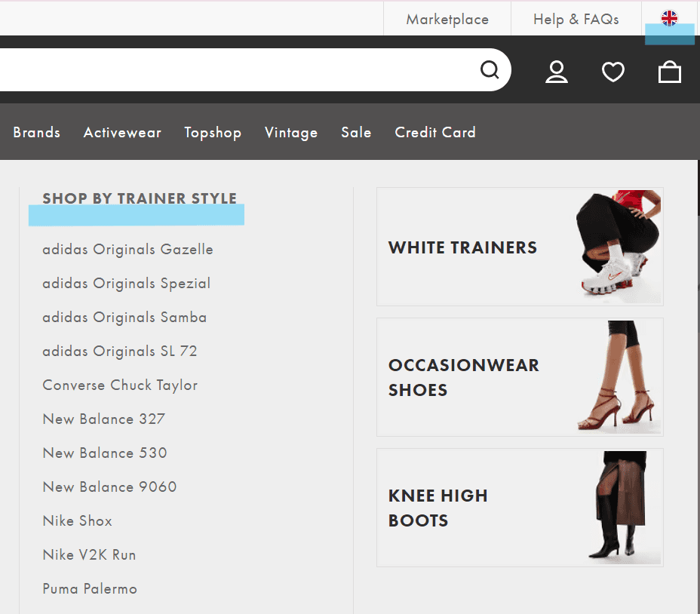Screen dimensions: 700x614
Task: Go to Help & FAQs
Action: (576, 19)
